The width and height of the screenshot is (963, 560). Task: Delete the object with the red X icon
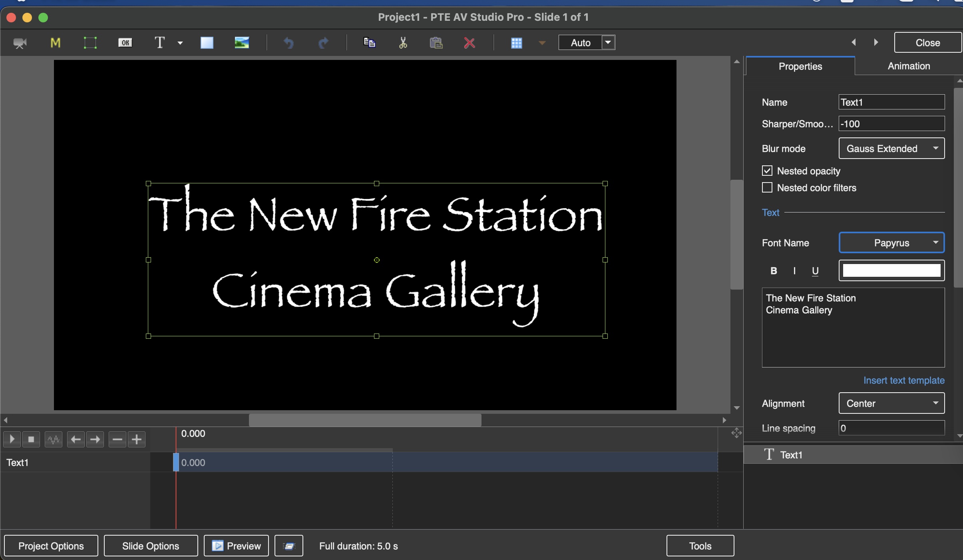point(469,43)
